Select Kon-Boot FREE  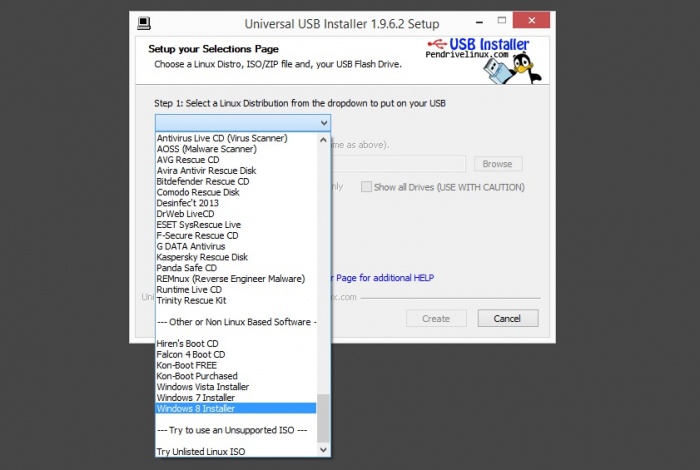[x=236, y=366]
